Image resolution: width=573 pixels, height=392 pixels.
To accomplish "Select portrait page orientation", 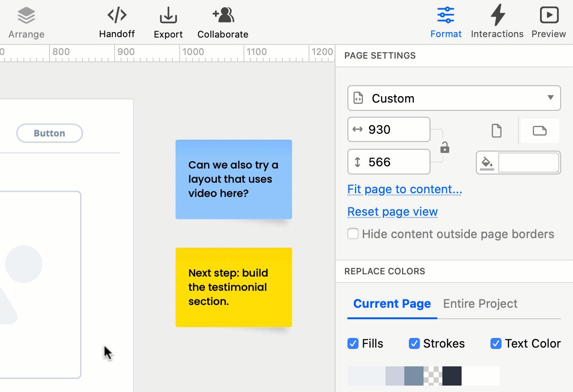I will pyautogui.click(x=496, y=131).
